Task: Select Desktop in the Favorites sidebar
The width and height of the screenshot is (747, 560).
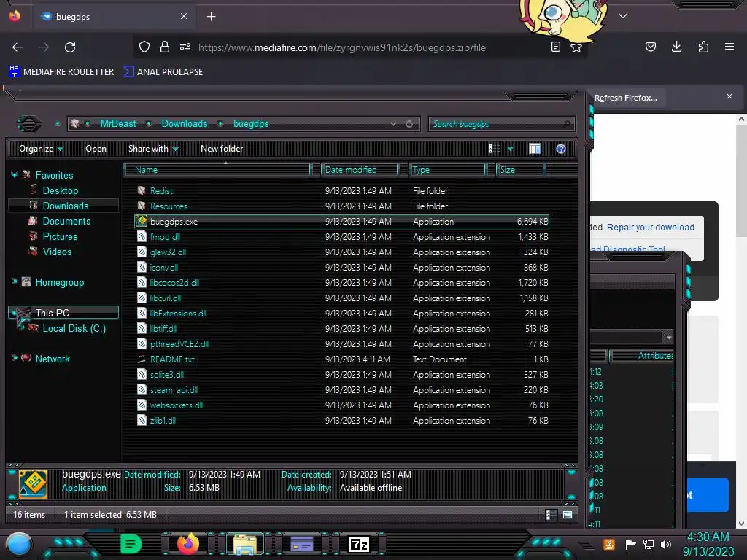Action: (x=61, y=190)
